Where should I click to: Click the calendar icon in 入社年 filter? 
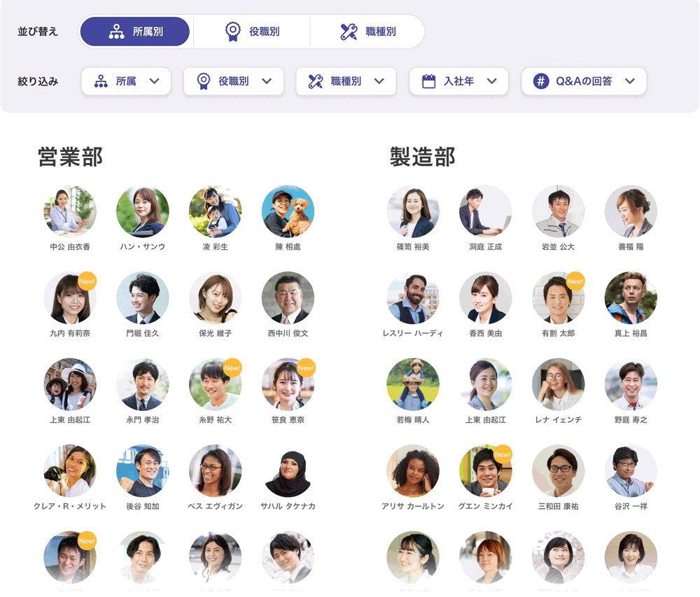(x=428, y=81)
